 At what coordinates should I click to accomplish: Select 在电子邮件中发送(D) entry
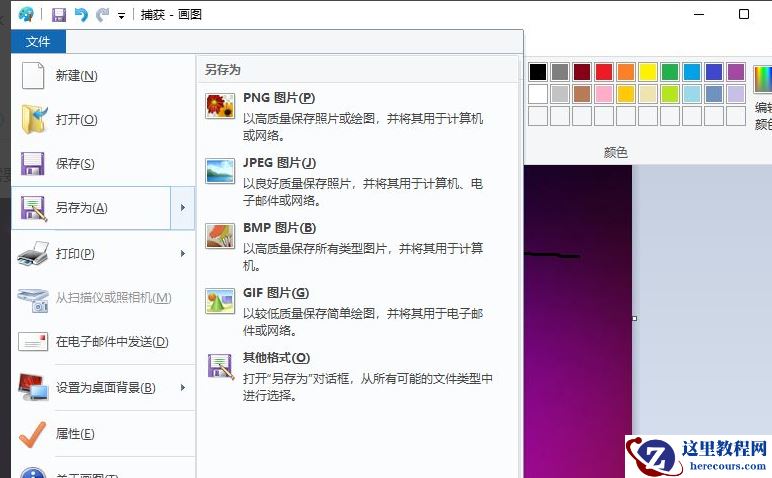103,342
